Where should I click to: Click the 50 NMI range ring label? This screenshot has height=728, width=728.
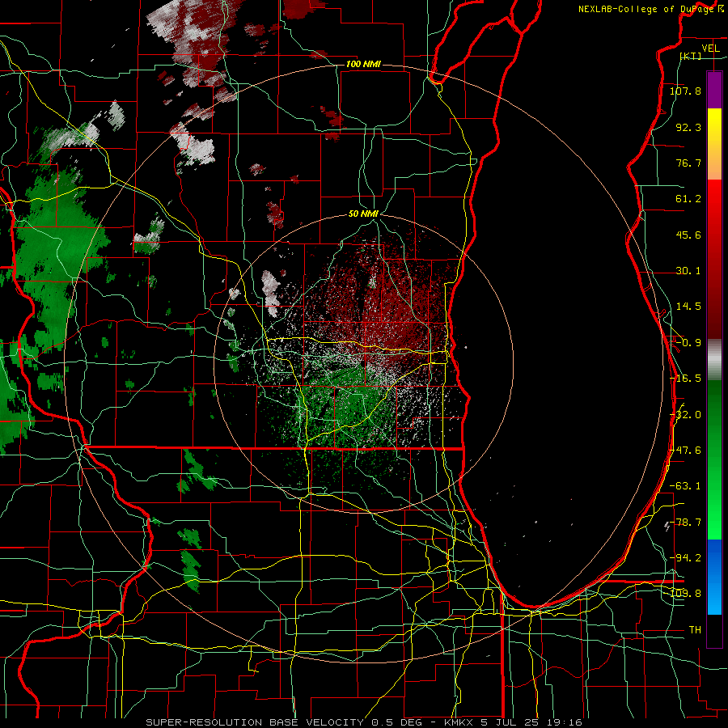[x=363, y=214]
